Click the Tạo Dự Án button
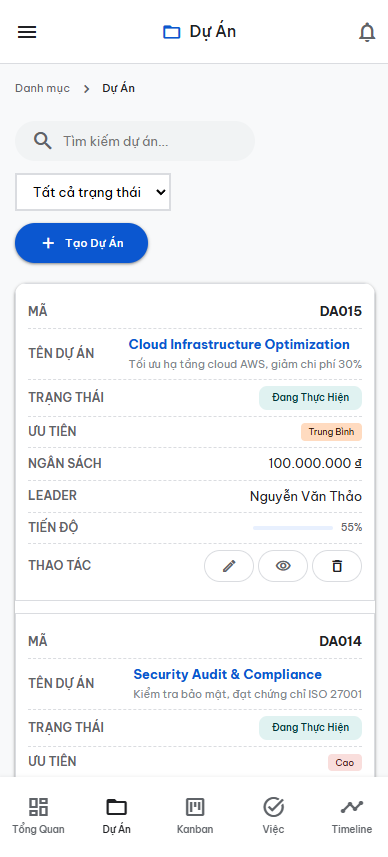388x857 pixels. [81, 243]
